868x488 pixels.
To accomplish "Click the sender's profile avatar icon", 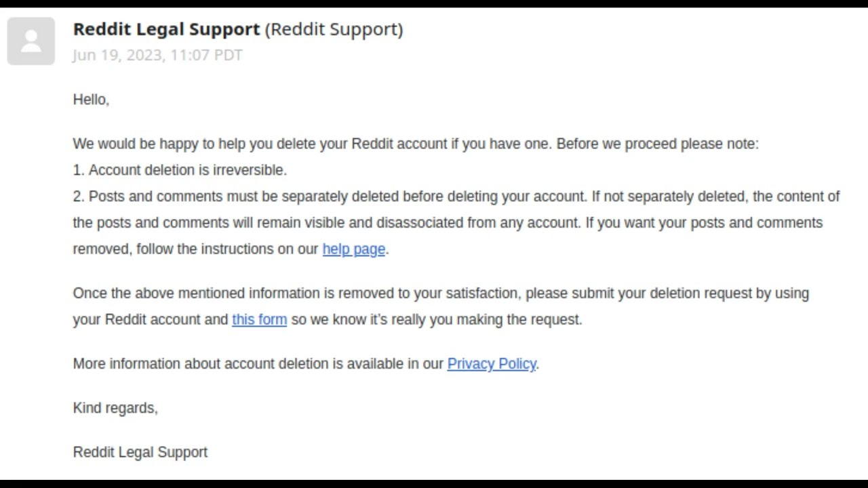I will 31,41.
